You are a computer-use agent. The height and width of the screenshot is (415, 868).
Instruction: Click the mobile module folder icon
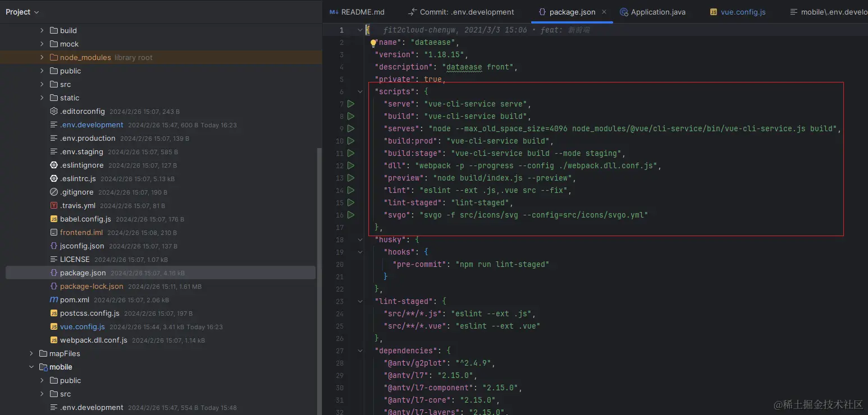pyautogui.click(x=43, y=367)
